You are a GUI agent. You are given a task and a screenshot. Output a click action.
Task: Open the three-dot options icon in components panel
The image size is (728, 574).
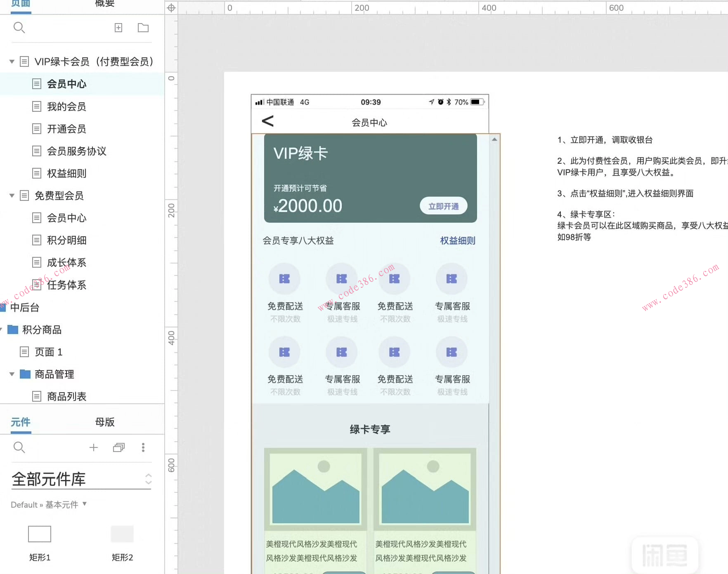[x=143, y=447]
